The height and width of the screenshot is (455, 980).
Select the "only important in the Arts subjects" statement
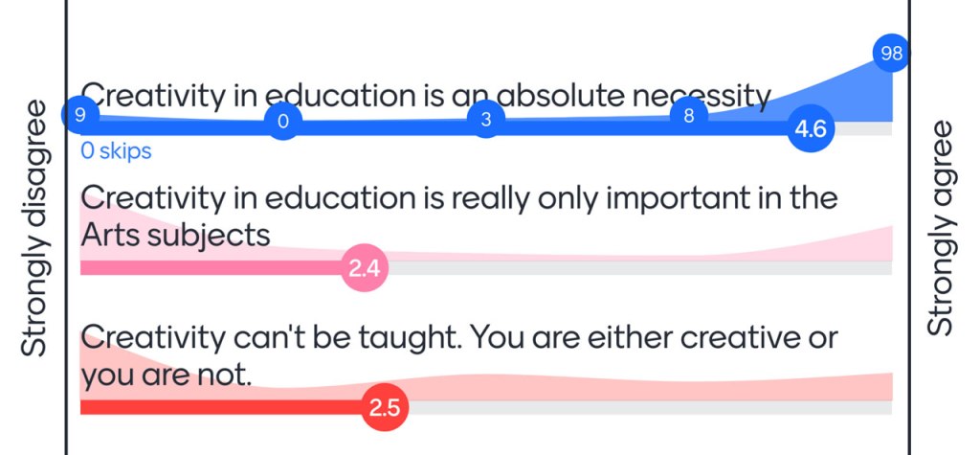coord(459,216)
